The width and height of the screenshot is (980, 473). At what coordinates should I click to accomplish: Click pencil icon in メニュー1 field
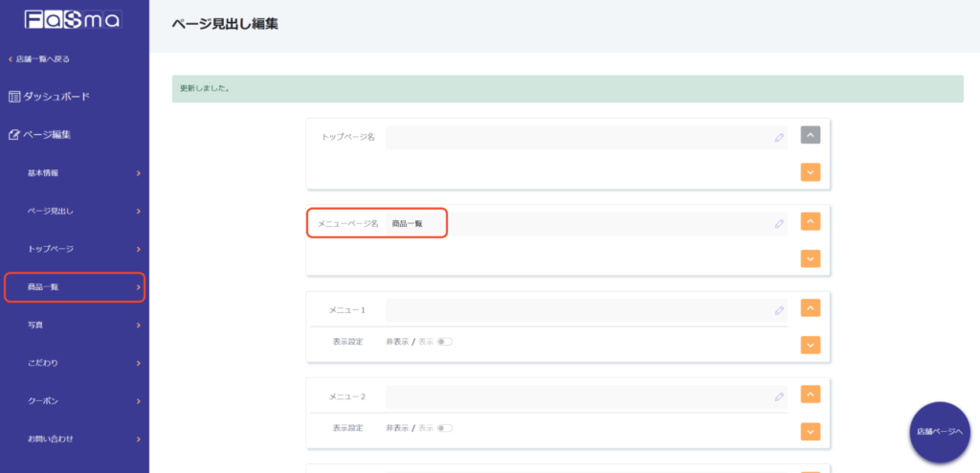tap(779, 310)
